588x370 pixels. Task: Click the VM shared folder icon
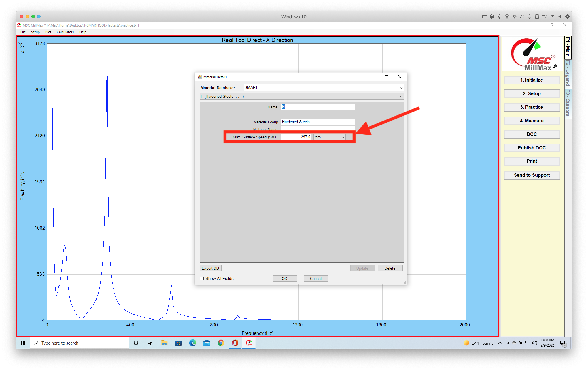click(552, 17)
